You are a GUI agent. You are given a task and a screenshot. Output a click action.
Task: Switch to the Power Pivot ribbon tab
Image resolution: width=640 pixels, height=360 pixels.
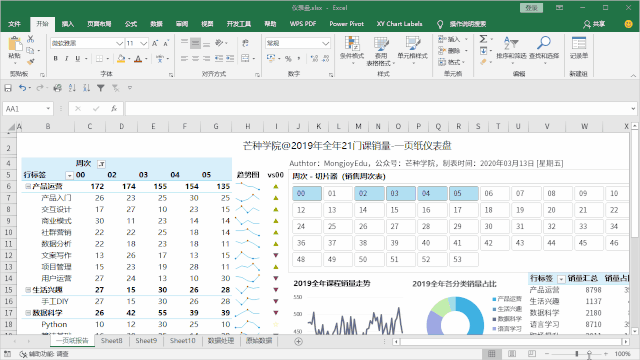pos(347,24)
